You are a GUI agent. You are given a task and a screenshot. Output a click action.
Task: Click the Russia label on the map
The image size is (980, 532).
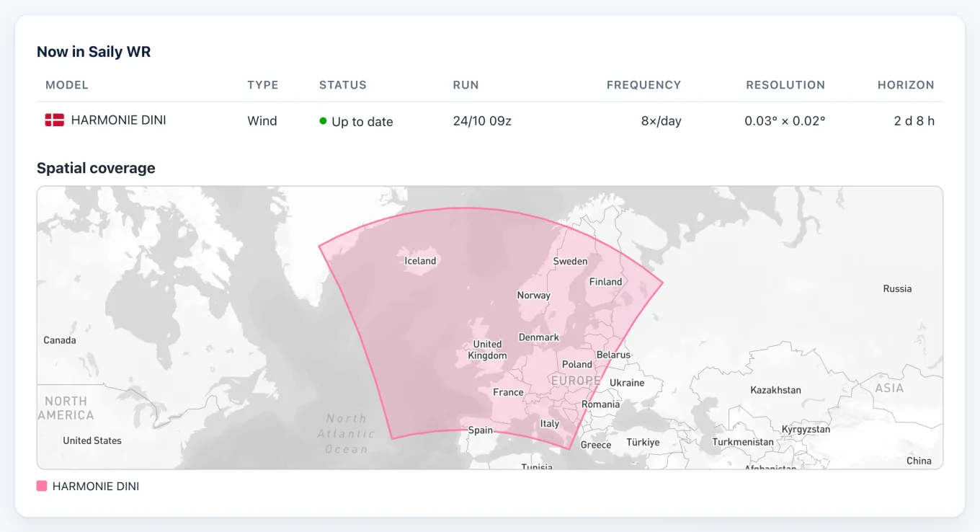[897, 288]
